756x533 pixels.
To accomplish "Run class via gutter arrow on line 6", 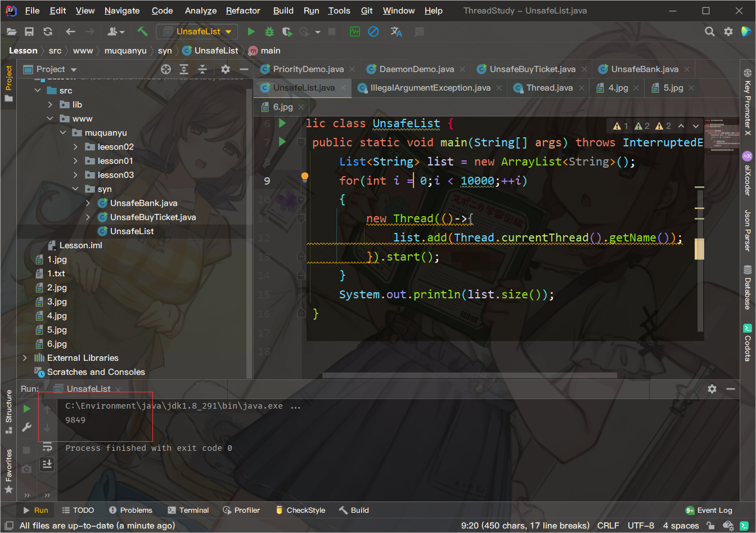I will [x=282, y=123].
